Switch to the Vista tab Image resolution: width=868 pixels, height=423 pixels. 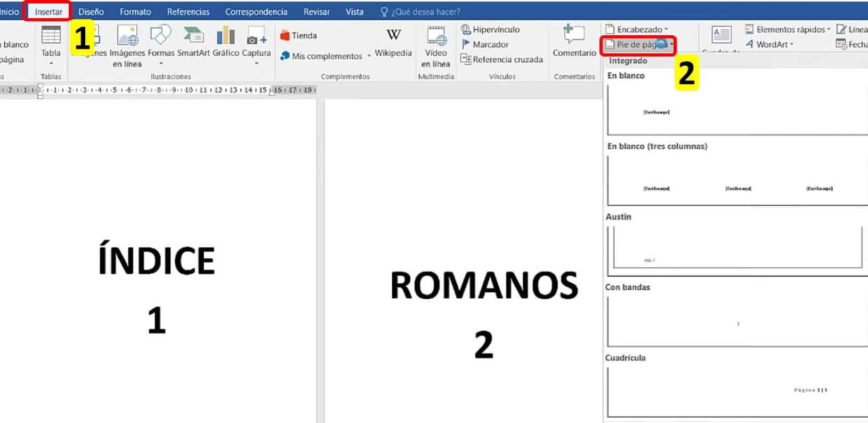click(354, 12)
